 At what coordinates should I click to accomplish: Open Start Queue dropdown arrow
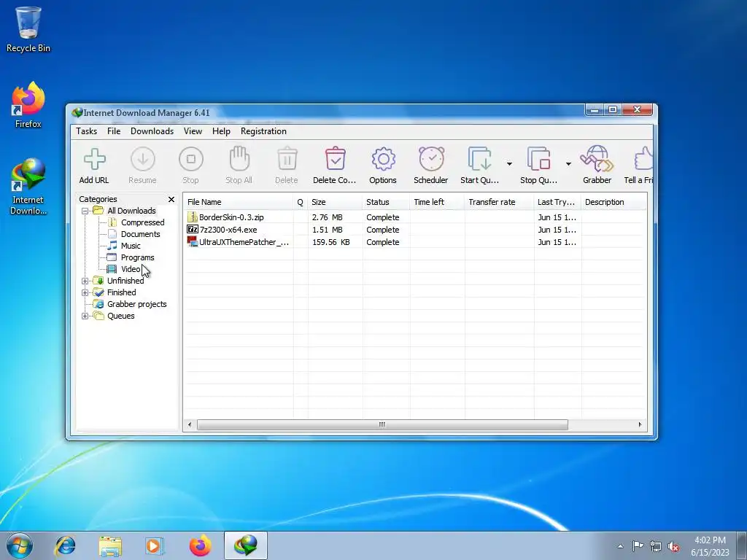[x=509, y=164]
